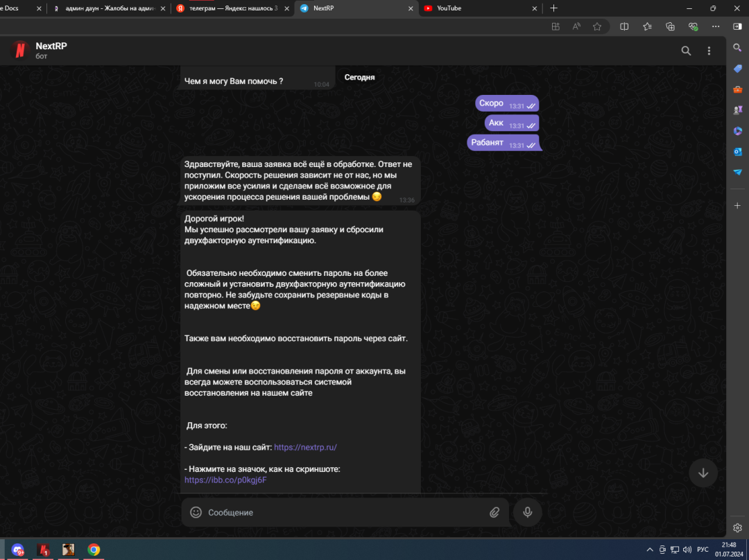
Task: Open the taskbar clock and calendar
Action: [x=729, y=550]
